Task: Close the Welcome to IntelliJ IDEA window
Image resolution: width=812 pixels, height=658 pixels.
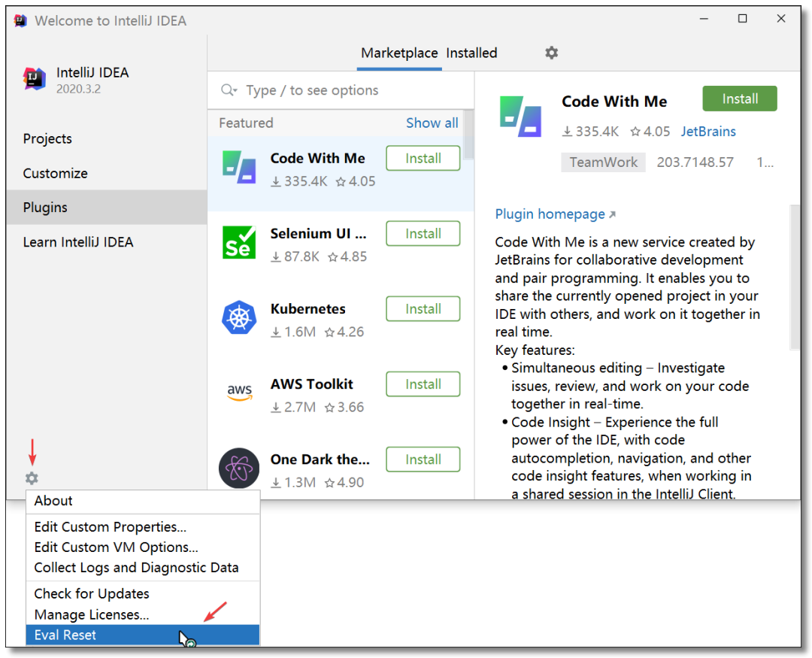Action: [x=781, y=19]
